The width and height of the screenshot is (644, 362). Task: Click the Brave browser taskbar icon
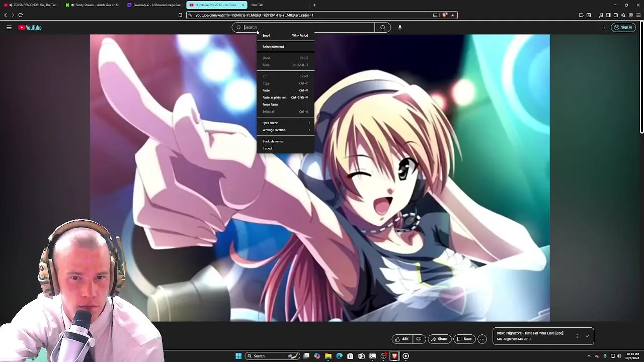click(x=394, y=356)
